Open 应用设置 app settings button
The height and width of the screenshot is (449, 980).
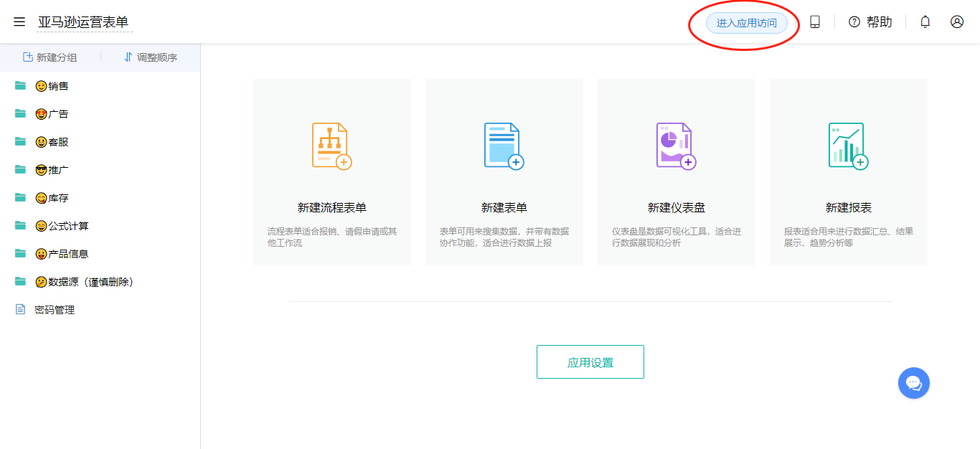pos(590,362)
